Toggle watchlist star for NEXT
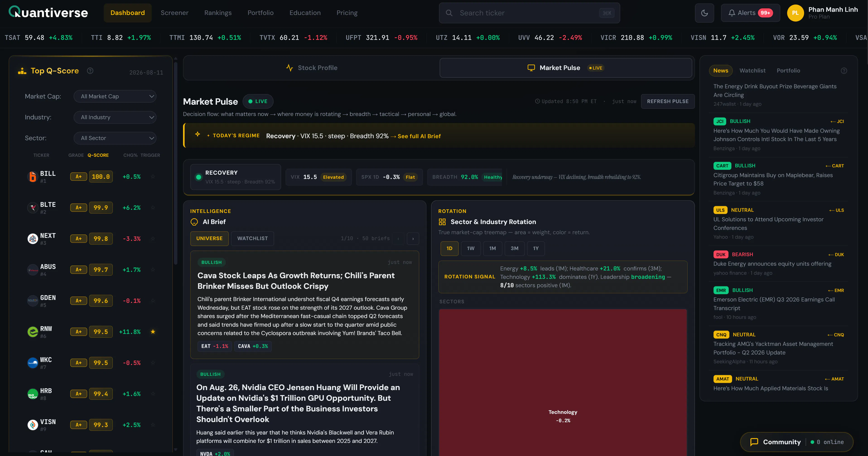 153,239
